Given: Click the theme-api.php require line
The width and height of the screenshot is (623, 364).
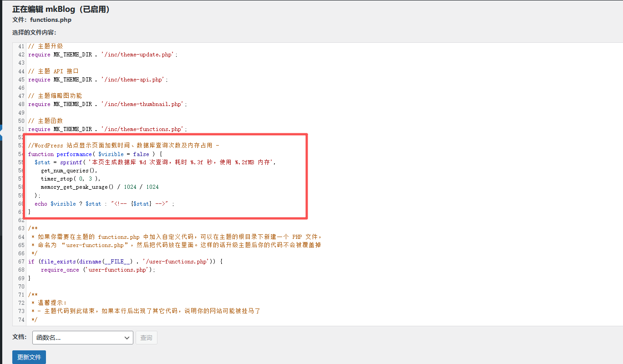Looking at the screenshot, I should (x=98, y=80).
